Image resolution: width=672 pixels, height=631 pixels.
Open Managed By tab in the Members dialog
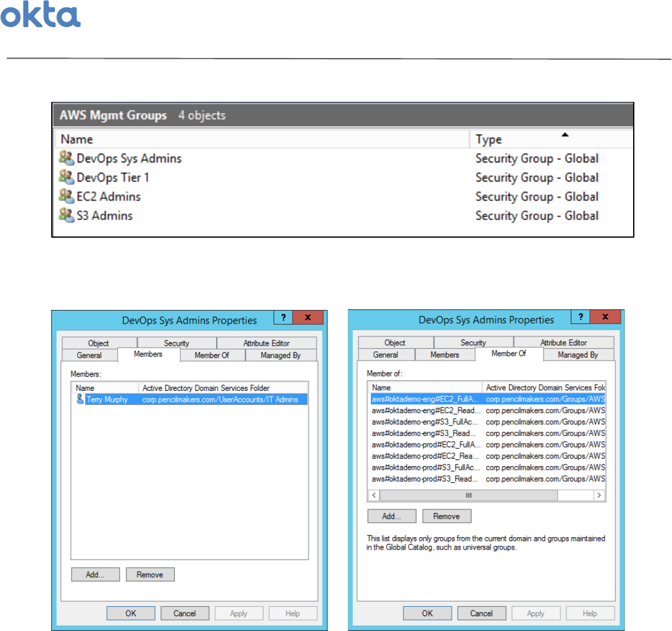(x=281, y=356)
